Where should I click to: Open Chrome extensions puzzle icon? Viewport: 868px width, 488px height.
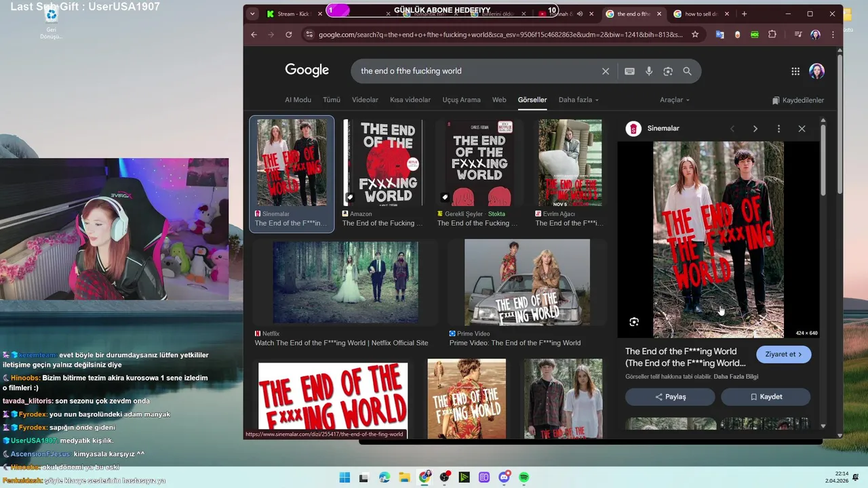pos(772,35)
